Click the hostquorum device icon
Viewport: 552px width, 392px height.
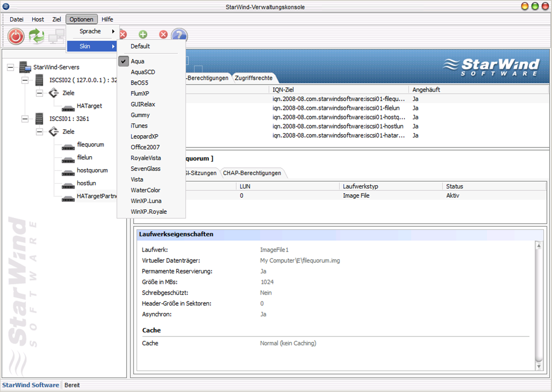[x=68, y=173]
